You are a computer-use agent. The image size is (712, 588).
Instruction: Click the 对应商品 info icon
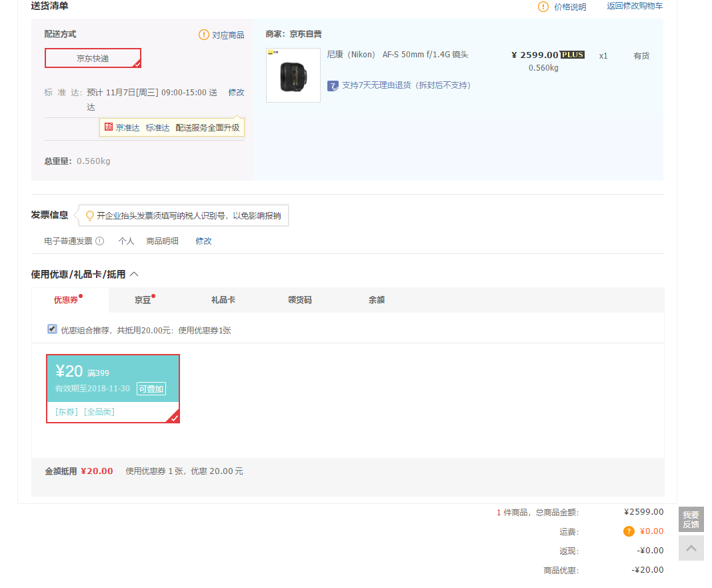(204, 35)
